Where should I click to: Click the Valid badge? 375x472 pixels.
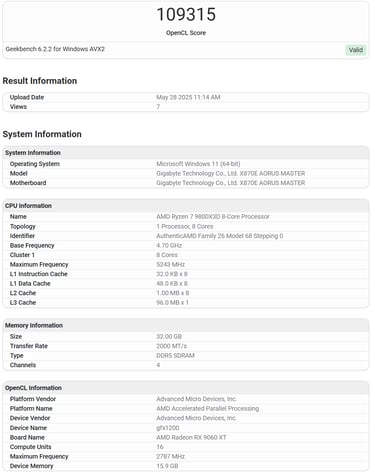[356, 50]
